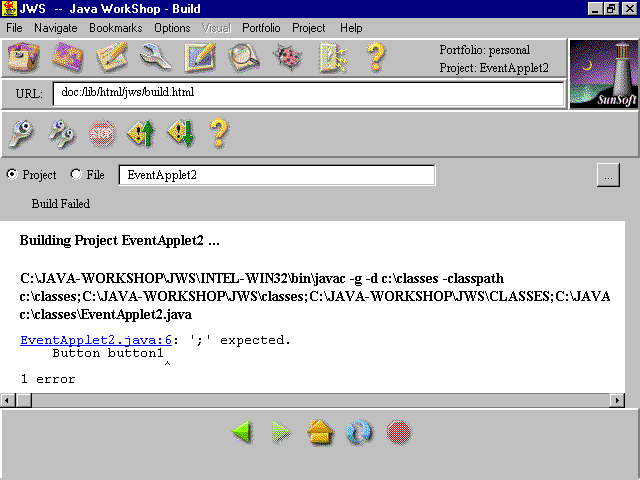
Task: Open the Options menu
Action: pyautogui.click(x=172, y=28)
